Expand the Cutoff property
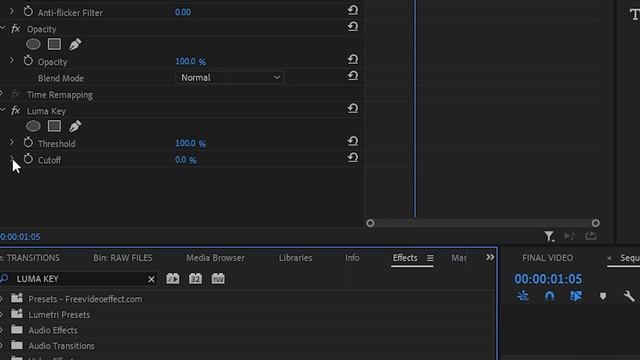 point(11,158)
